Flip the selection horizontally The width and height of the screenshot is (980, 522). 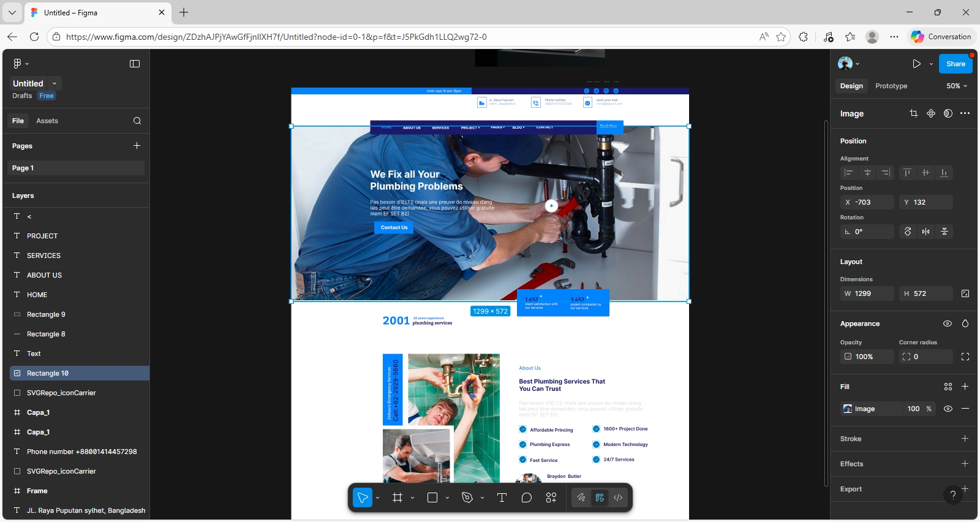pyautogui.click(x=926, y=232)
